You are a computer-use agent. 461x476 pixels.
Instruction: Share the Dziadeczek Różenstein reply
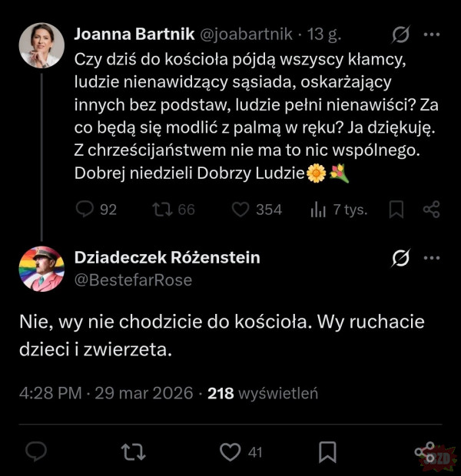point(424,452)
